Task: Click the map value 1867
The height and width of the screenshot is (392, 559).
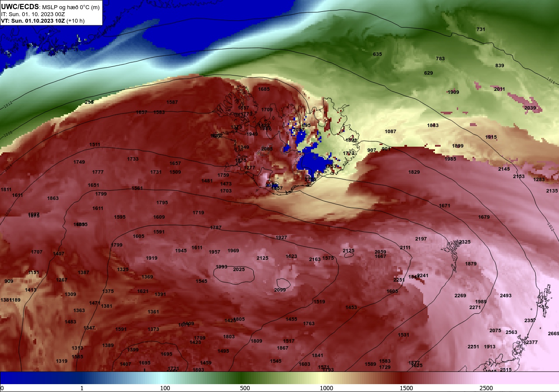Action: (283, 348)
